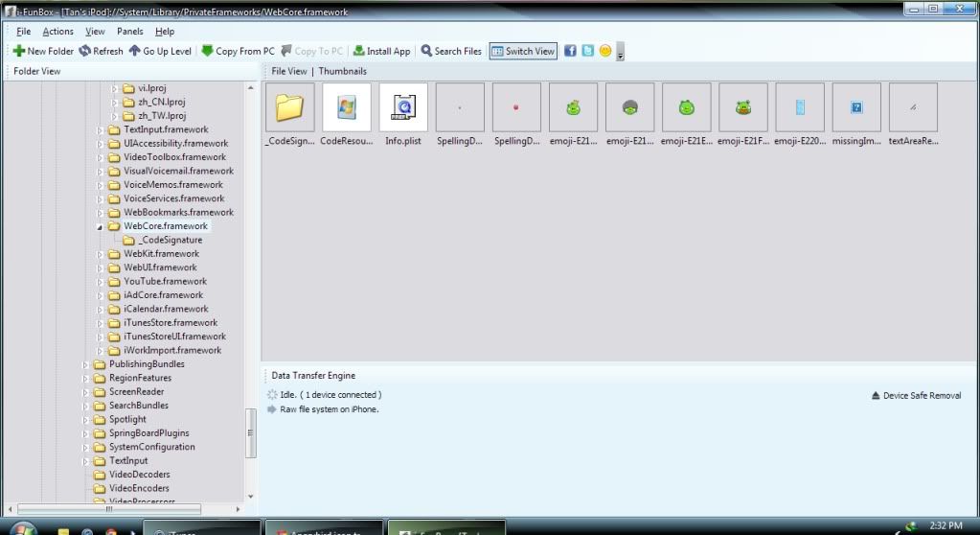This screenshot has width=980, height=535.
Task: Expand the PublishingBundles folder node
Action: [85, 364]
